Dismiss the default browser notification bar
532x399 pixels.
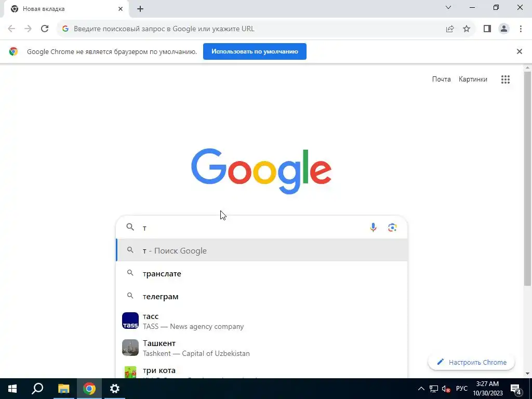pos(519,51)
